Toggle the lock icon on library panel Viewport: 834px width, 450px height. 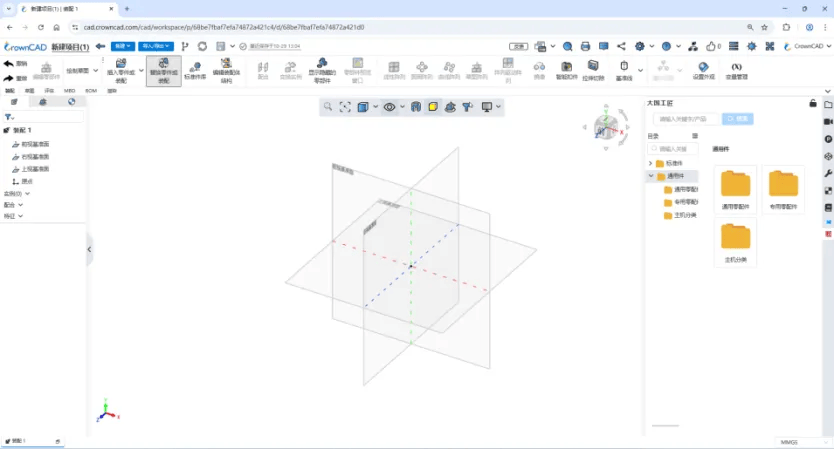tap(813, 103)
